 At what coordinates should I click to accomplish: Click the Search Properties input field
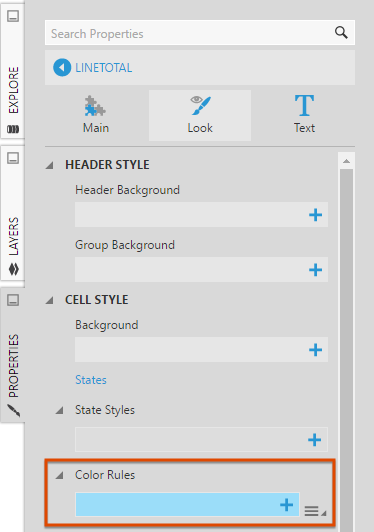click(200, 33)
